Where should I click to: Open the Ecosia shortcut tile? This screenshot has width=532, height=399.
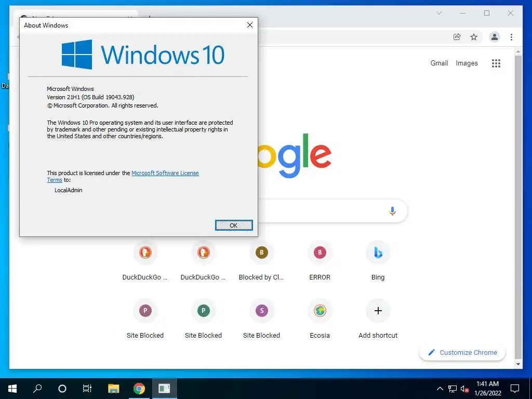coord(320,320)
